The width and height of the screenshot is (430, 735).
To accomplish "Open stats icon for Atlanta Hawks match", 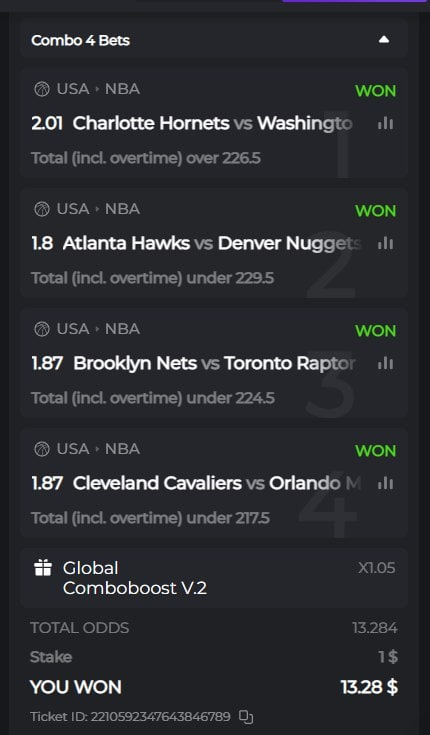I will [385, 243].
